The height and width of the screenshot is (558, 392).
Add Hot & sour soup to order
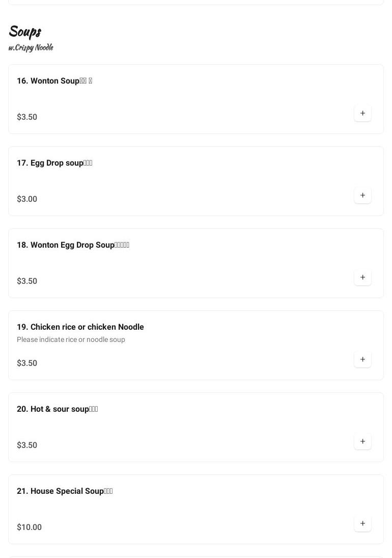click(x=362, y=441)
